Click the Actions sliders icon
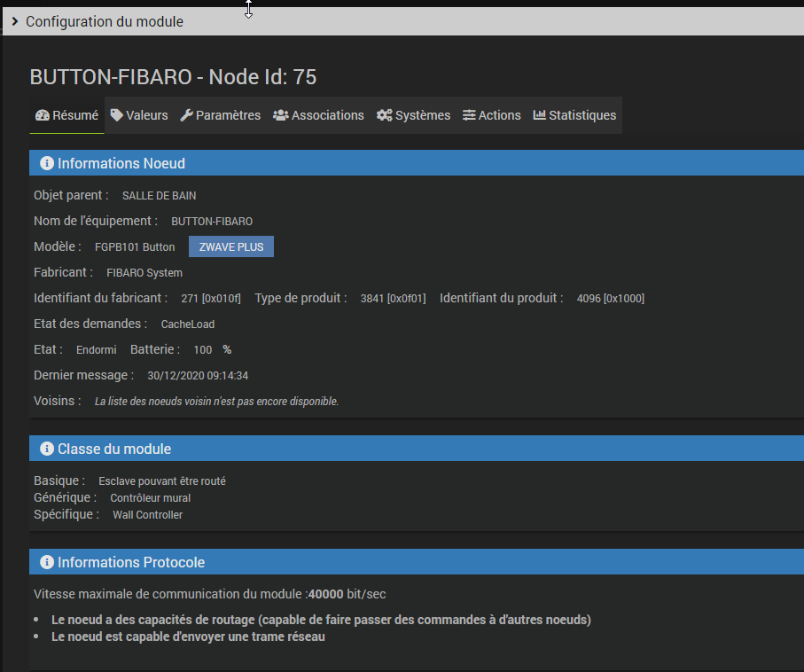The image size is (804, 672). coord(469,115)
